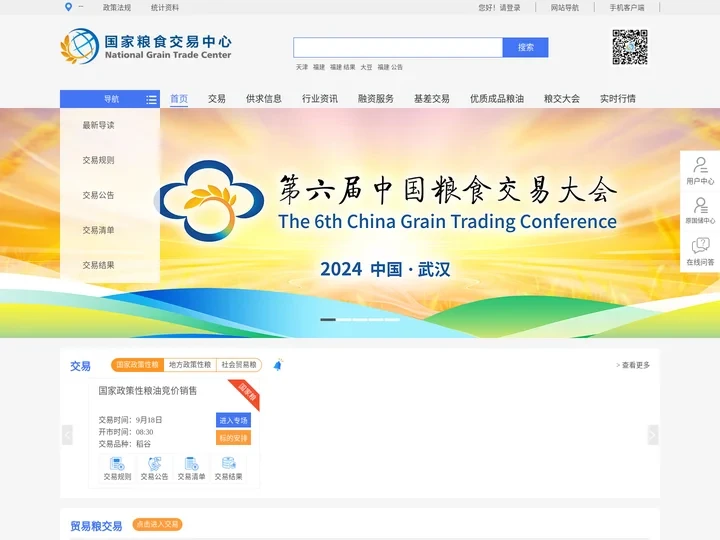Click 查看更多 in trade section
Screen dimensions: 720x540
(x=633, y=365)
